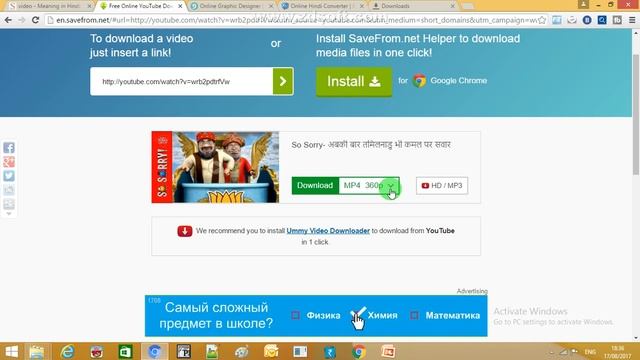Click the HD / MP3 button

click(x=442, y=185)
